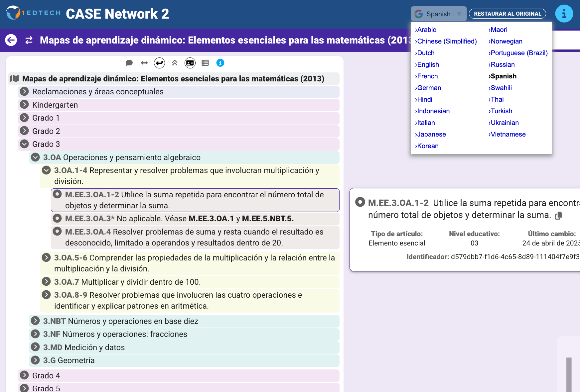Expand the Kindergarten node
The height and width of the screenshot is (392, 580).
pyautogui.click(x=24, y=105)
